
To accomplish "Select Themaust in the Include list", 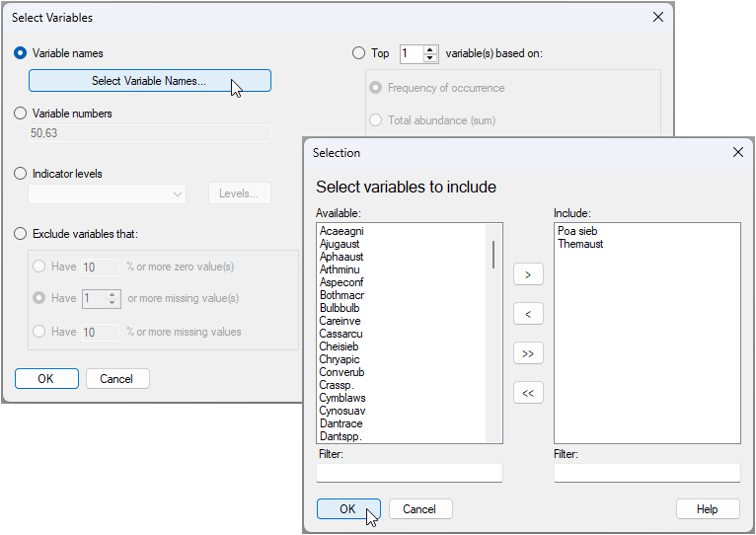I will click(580, 244).
